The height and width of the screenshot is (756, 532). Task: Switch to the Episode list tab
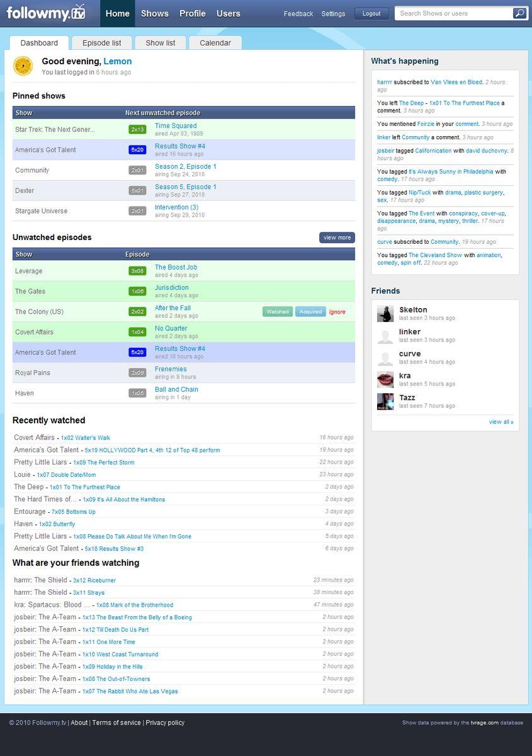tap(102, 43)
